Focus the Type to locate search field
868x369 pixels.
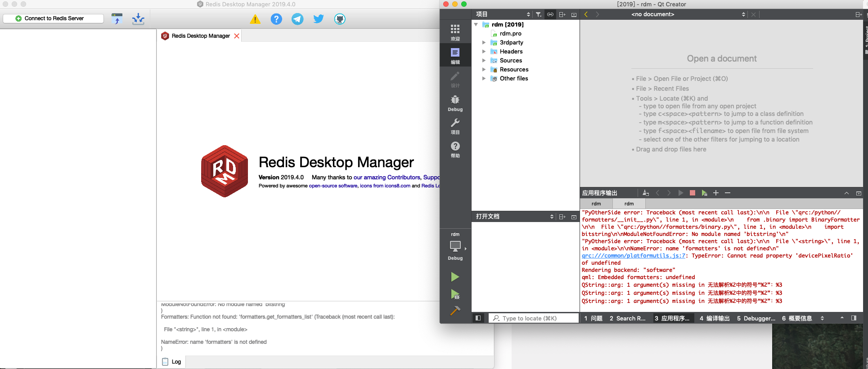[534, 318]
